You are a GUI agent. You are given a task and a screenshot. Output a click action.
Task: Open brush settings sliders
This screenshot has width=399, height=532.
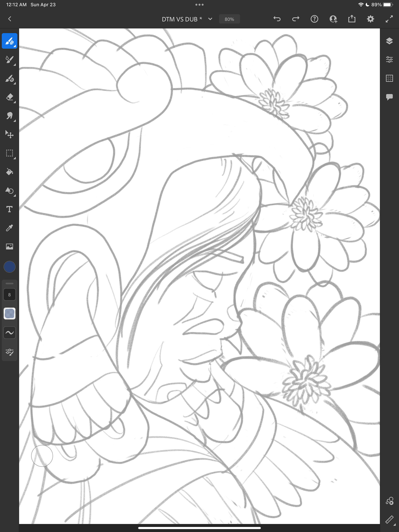tap(9, 352)
